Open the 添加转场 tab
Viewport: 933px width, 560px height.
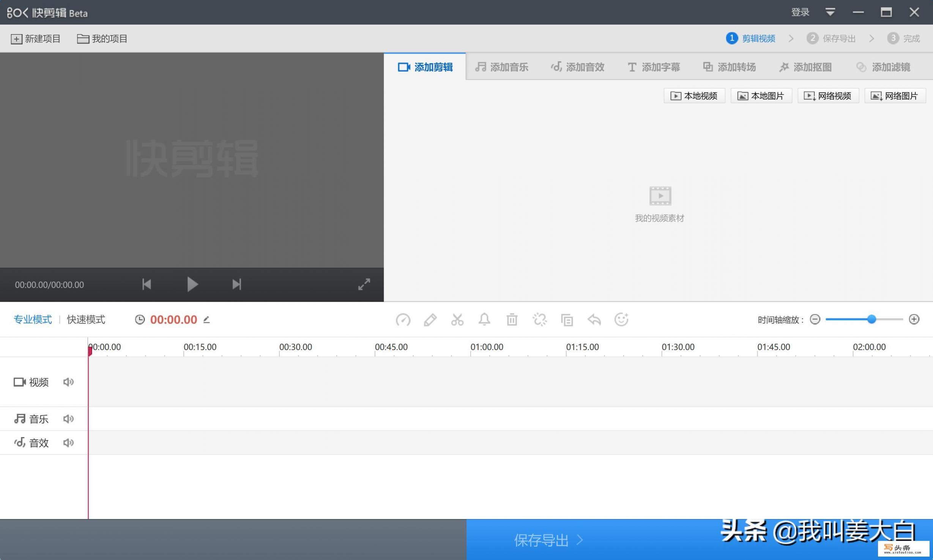coord(729,67)
